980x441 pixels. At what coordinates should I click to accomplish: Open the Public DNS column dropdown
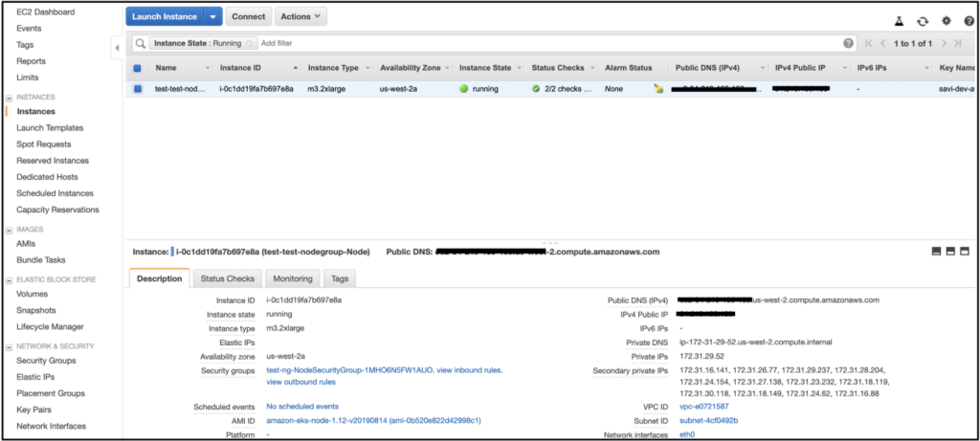763,68
